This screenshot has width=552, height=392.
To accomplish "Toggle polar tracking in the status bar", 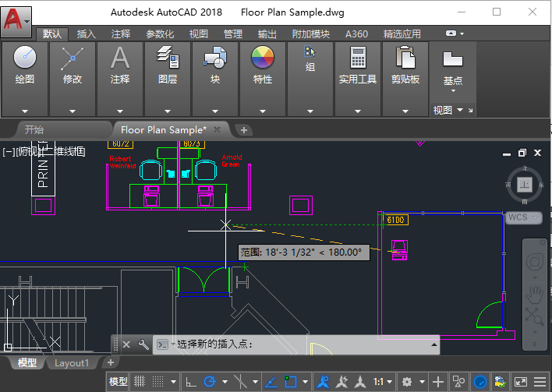I will (x=210, y=381).
